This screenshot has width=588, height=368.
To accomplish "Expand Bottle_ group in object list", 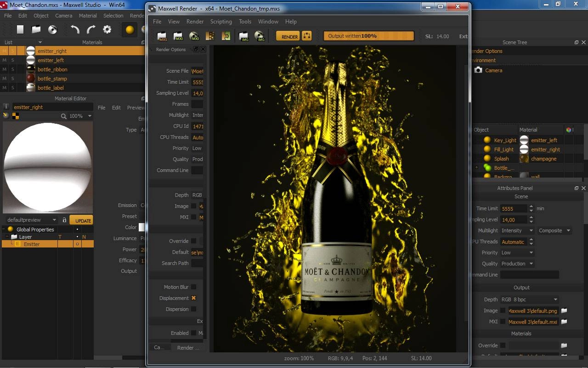I will pos(476,168).
